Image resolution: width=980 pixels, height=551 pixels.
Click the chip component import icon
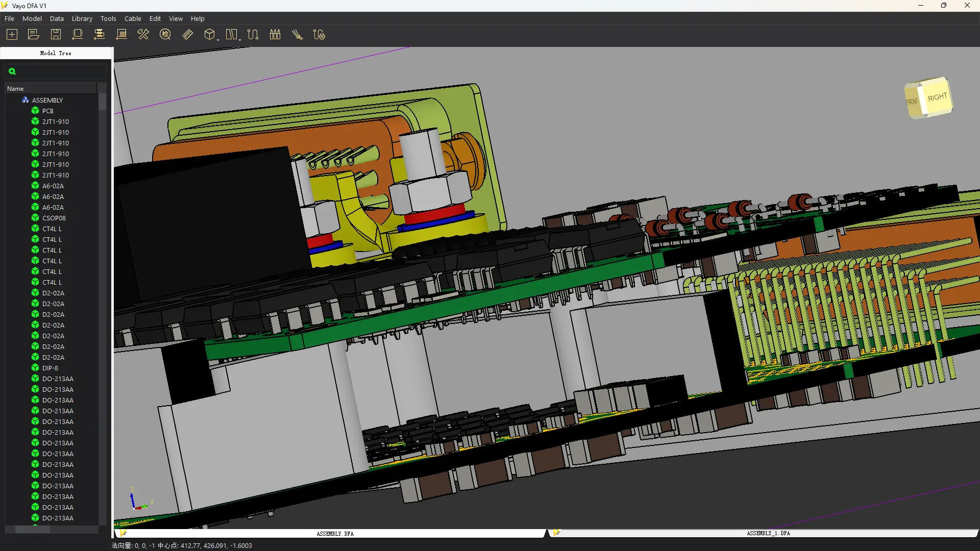coord(78,35)
